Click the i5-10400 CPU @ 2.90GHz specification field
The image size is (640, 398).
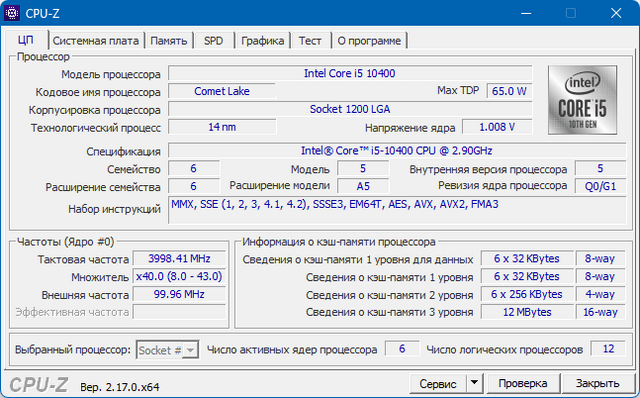tap(397, 151)
